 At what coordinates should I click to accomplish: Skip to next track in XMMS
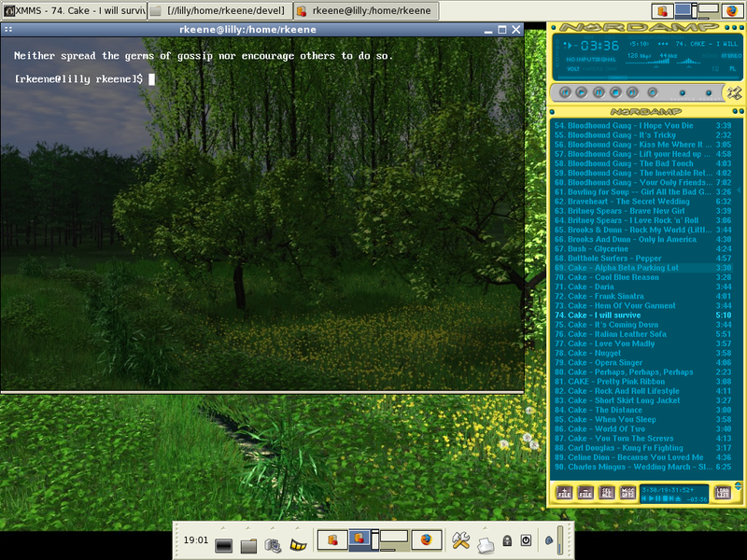[x=632, y=92]
